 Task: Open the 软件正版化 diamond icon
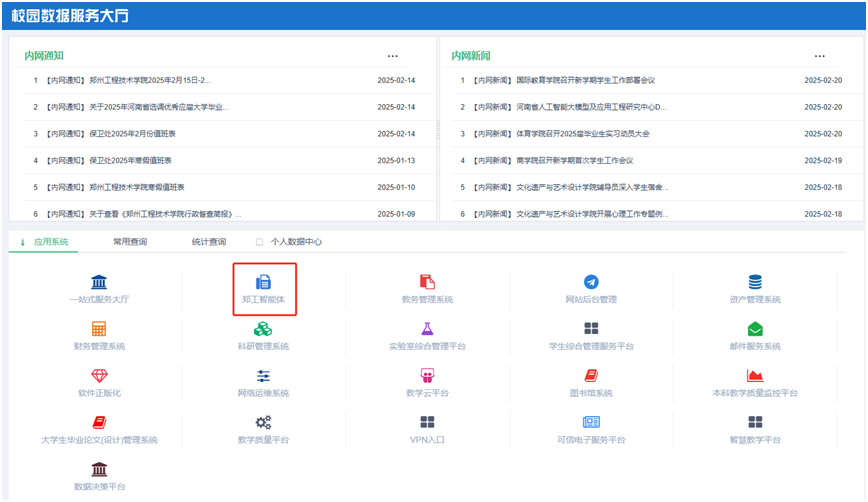99,376
